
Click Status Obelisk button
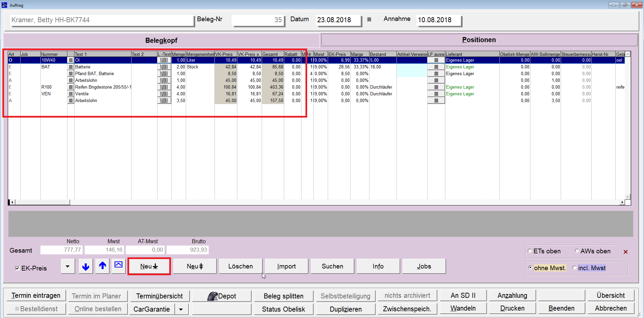point(284,309)
